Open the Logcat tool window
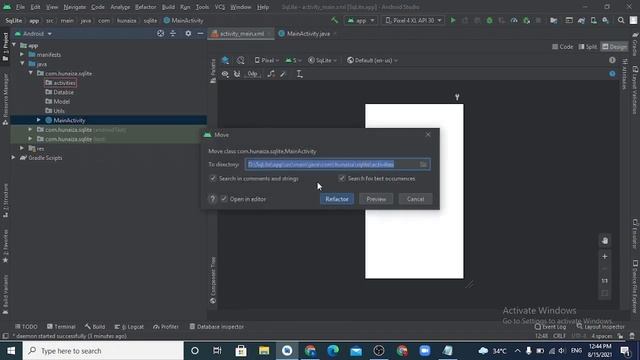Viewport: 640px width, 360px height. tap(129, 327)
